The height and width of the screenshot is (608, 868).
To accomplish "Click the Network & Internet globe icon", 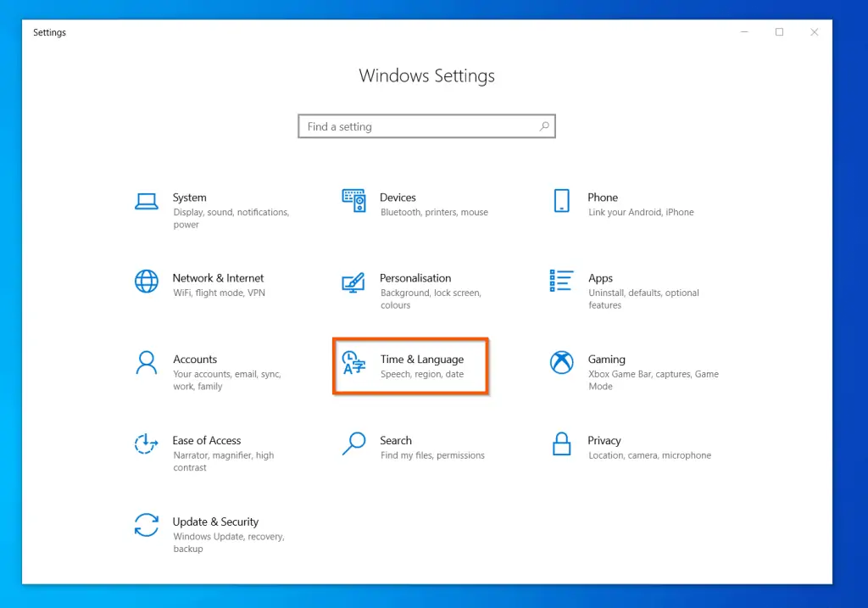I will tap(147, 282).
